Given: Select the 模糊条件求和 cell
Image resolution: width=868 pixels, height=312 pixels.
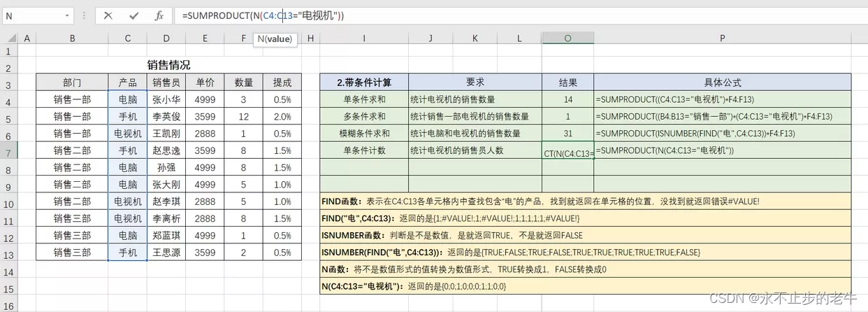Looking at the screenshot, I should pyautogui.click(x=364, y=133).
